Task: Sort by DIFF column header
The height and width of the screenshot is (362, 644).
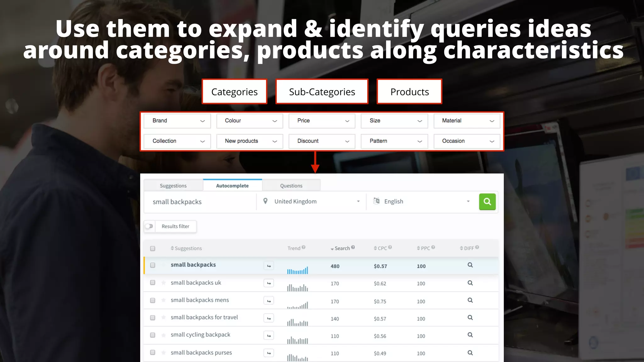Action: click(x=467, y=248)
